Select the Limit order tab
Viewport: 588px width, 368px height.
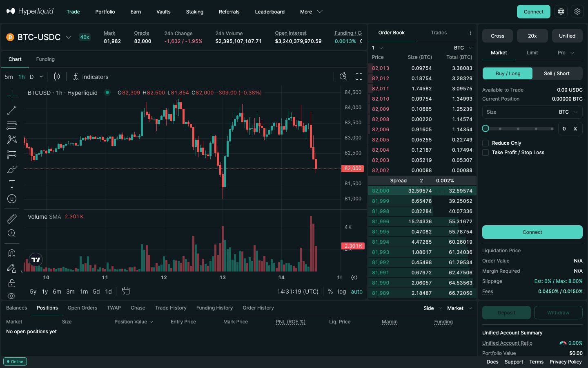click(532, 53)
